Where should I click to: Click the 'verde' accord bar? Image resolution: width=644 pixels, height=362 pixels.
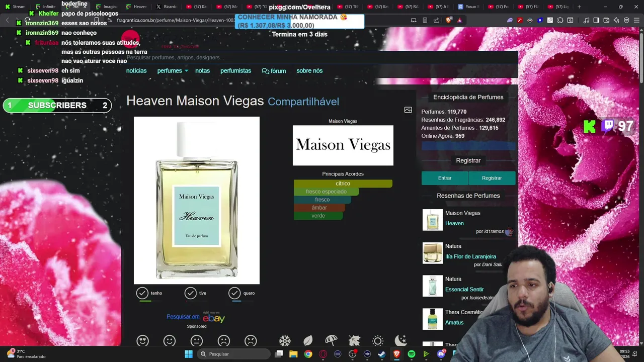pyautogui.click(x=318, y=216)
